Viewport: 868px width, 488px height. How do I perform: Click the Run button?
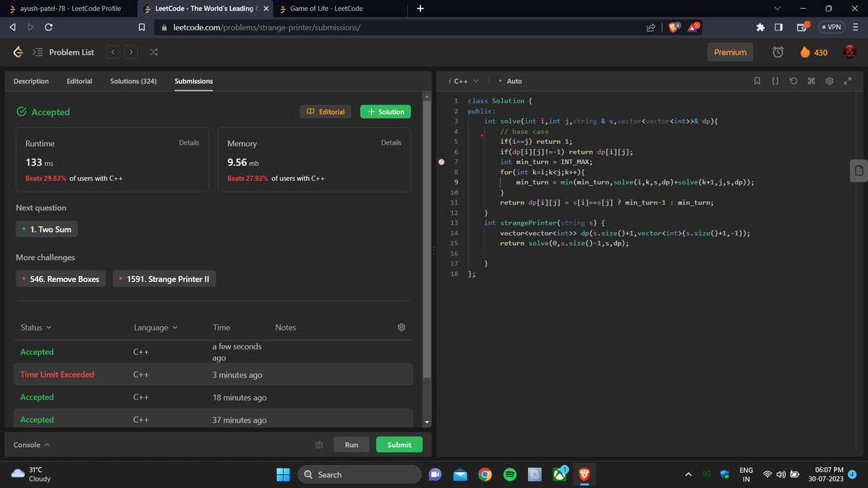pos(352,445)
